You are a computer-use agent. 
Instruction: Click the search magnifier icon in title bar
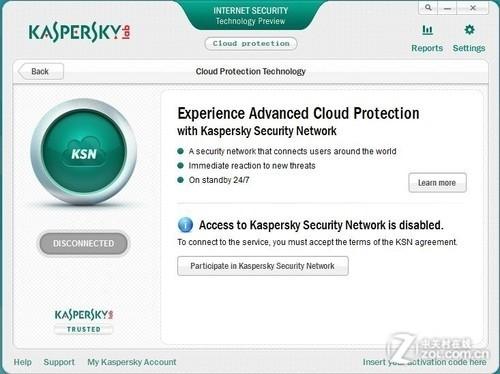[x=428, y=7]
